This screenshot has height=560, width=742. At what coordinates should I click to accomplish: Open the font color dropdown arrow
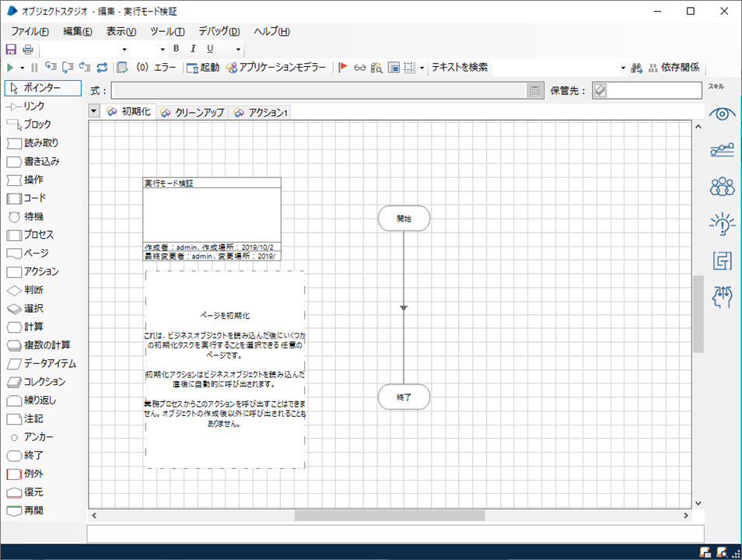click(238, 49)
